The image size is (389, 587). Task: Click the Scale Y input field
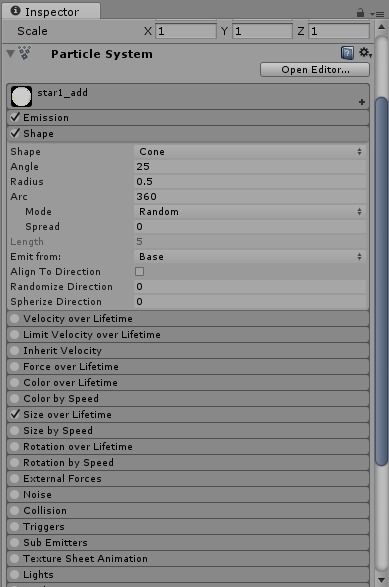(x=262, y=31)
